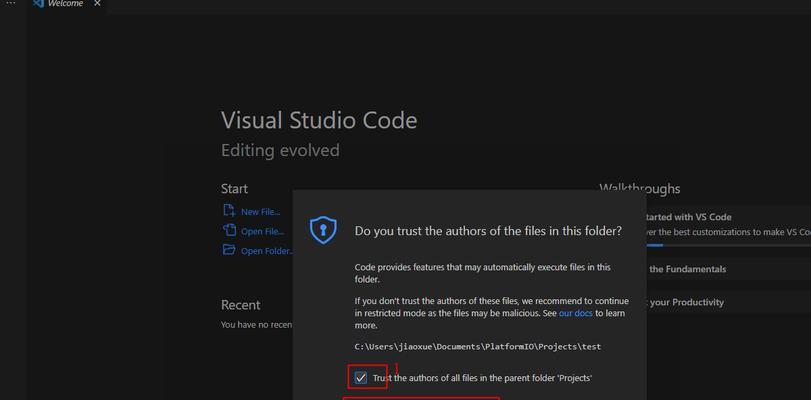Click the 'Editing evolved' subtitle
The width and height of the screenshot is (811, 400).
(280, 151)
